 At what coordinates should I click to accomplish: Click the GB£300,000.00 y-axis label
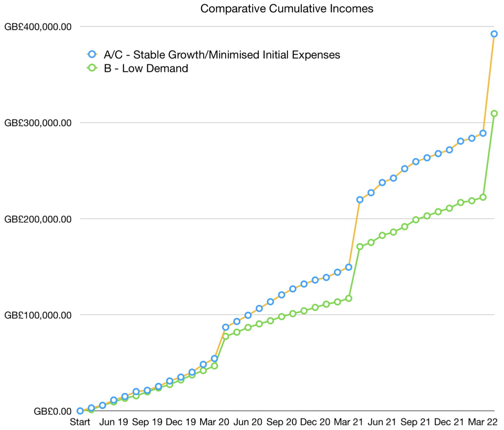pos(38,123)
